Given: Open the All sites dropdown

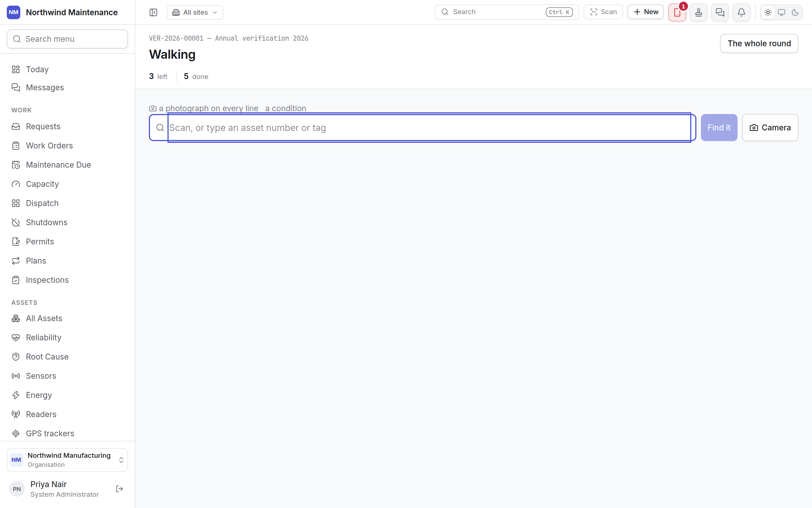Looking at the screenshot, I should [195, 12].
